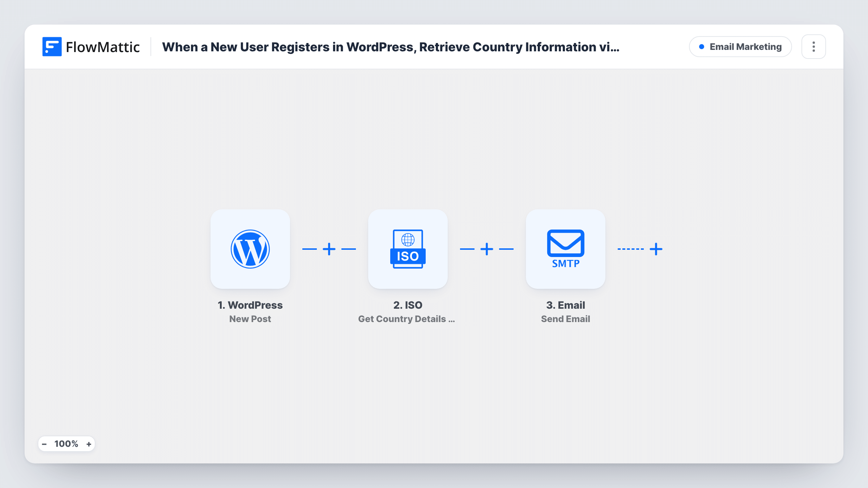Open the WordPress trigger step node
Screen dimensions: 868x488
tap(250, 249)
